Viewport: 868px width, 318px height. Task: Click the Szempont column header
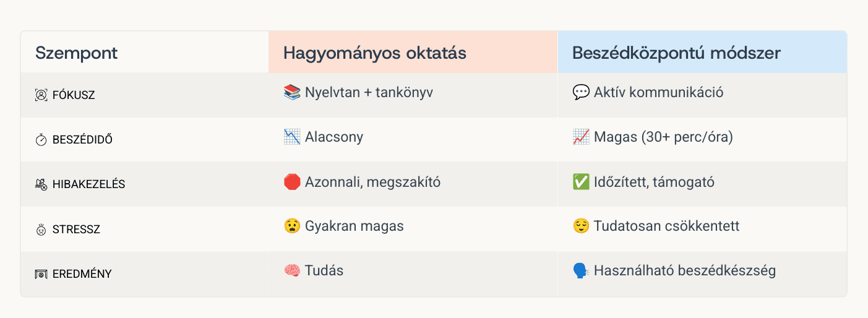point(76,53)
